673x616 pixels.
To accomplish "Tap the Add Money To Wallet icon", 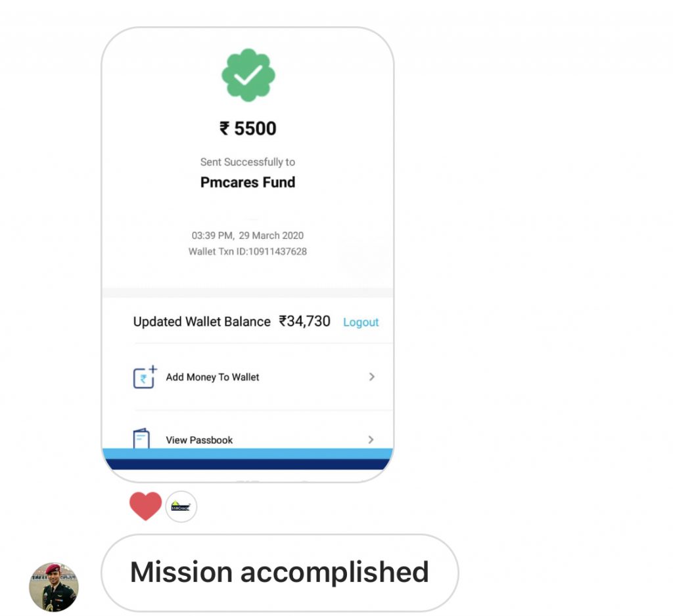I will pyautogui.click(x=145, y=377).
